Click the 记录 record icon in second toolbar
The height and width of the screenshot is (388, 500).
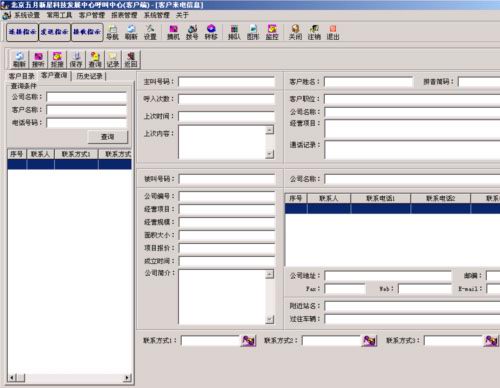point(113,60)
